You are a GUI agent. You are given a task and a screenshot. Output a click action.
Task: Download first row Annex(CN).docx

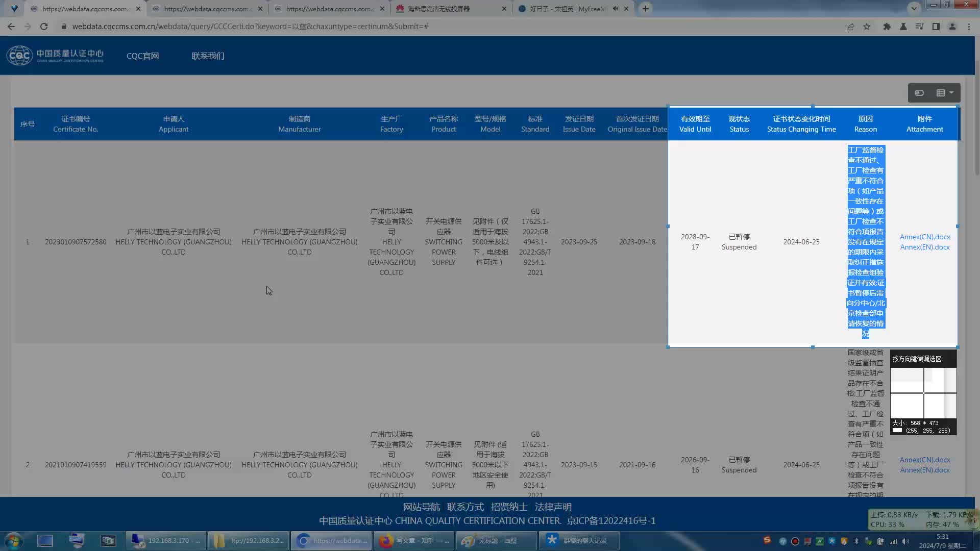(924, 237)
